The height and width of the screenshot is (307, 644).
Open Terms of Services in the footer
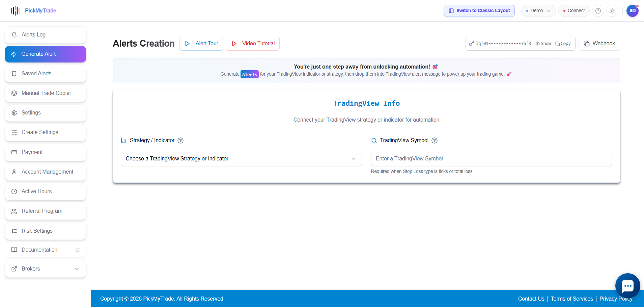point(571,299)
